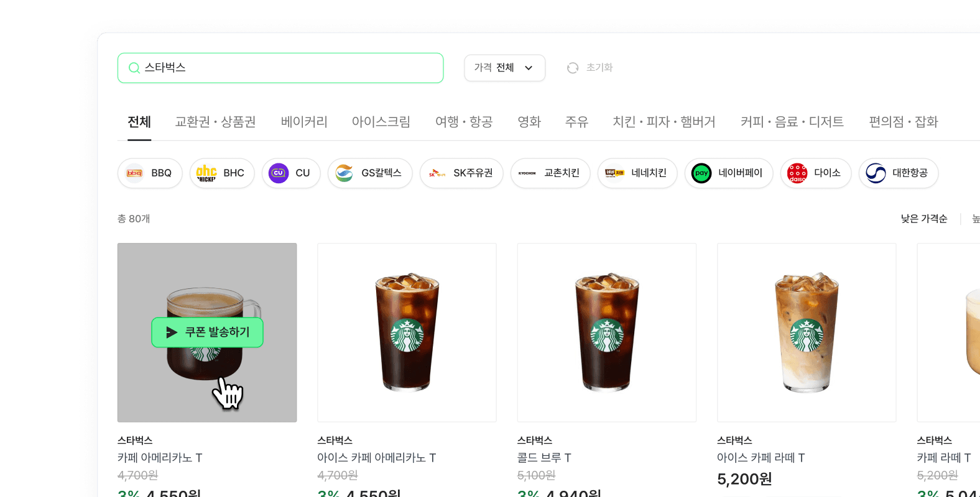Click the 5,100원 original price of 콜드 브루
Viewport: 980px width, 497px height.
pyautogui.click(x=536, y=475)
